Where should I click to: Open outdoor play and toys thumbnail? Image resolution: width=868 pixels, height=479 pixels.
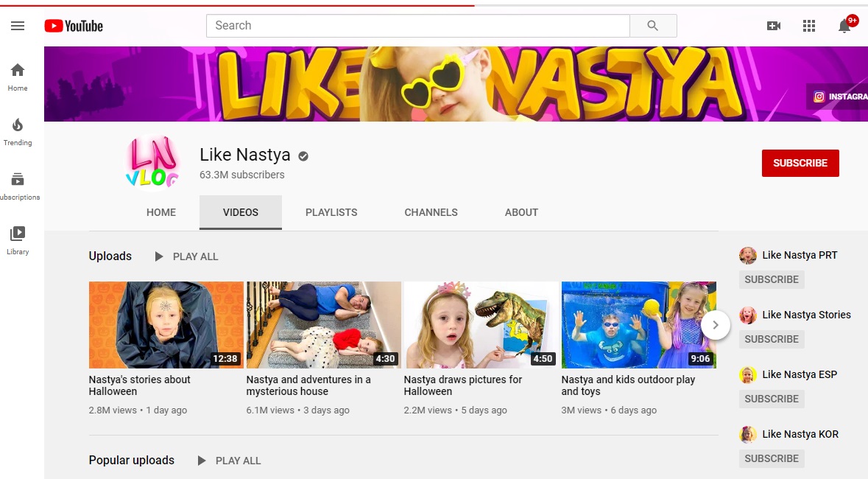point(639,325)
